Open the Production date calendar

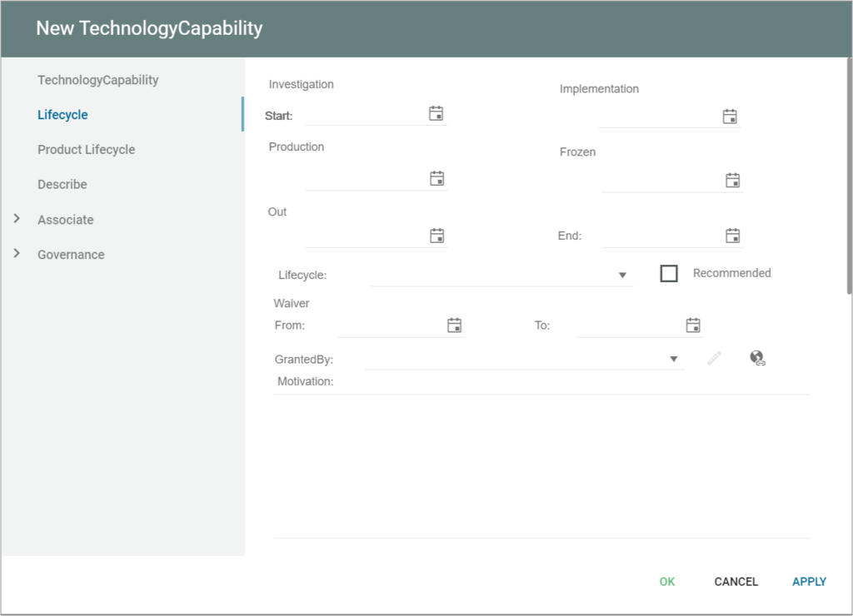436,177
